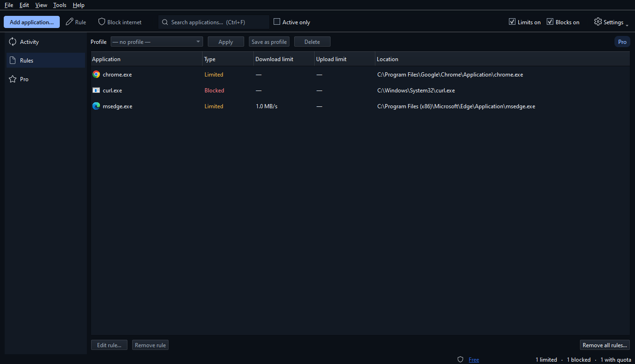Image resolution: width=635 pixels, height=364 pixels.
Task: Click the curl.exe System32 location path
Action: tap(416, 90)
